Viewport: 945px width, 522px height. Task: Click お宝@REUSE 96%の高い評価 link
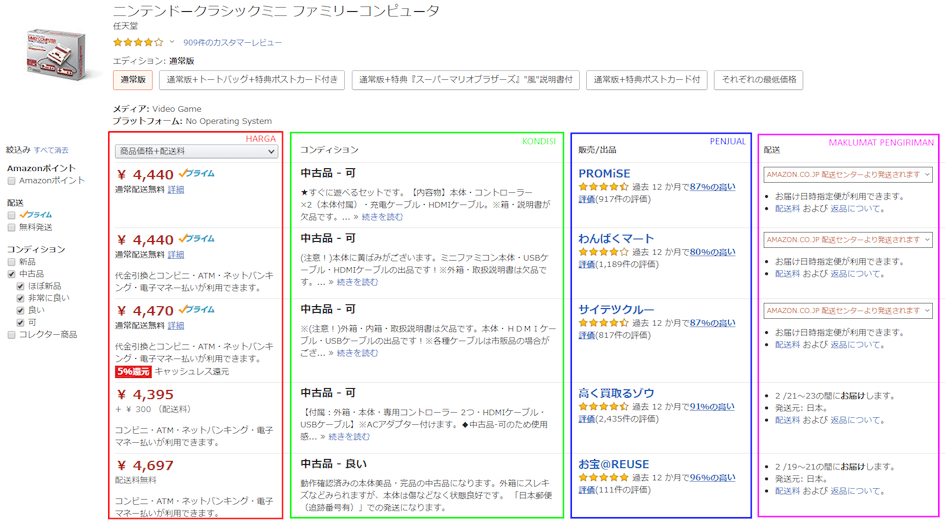pyautogui.click(x=712, y=477)
